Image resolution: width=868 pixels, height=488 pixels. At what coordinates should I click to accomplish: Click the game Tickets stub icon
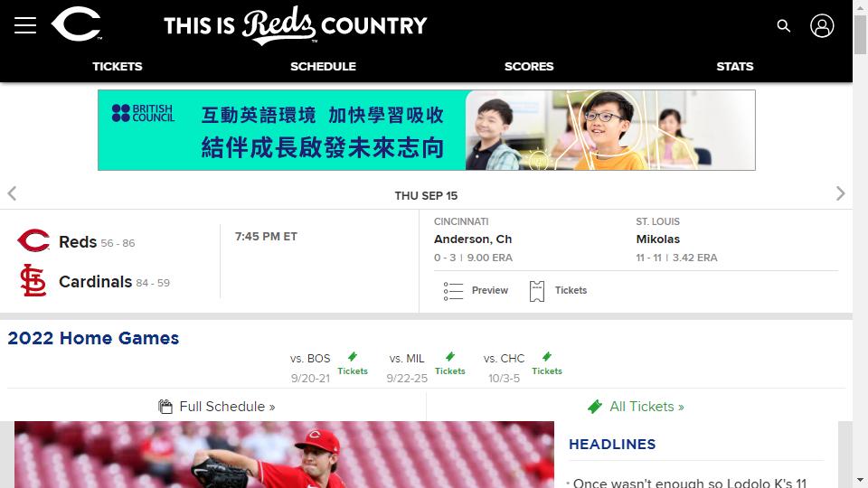pyautogui.click(x=536, y=291)
